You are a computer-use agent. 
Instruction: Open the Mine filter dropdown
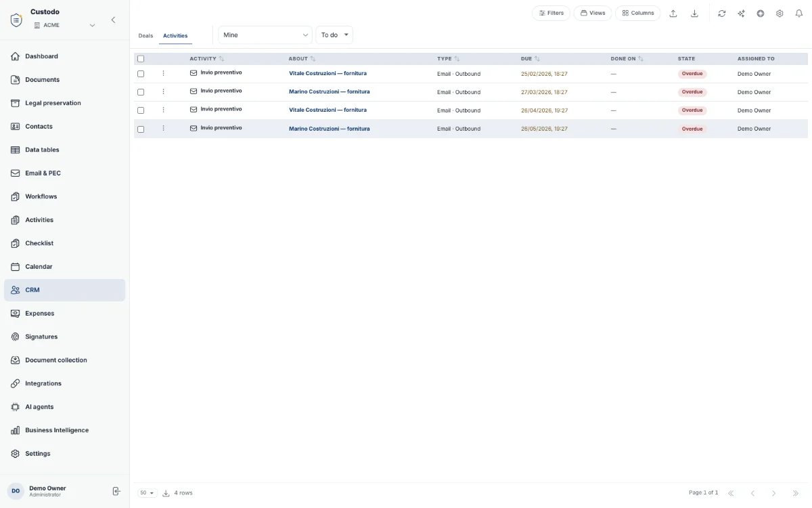click(x=265, y=35)
